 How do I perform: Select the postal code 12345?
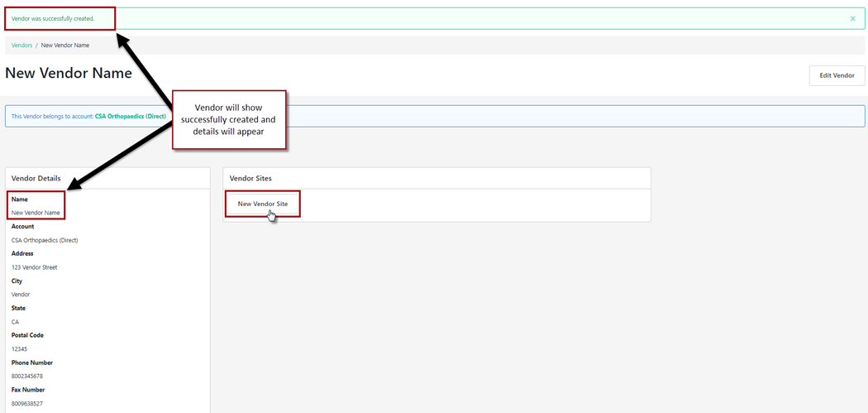[20, 349]
